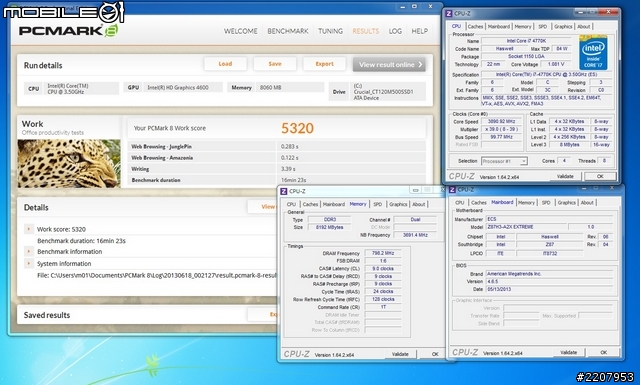Open Graphics tab in the CPU-Z processor window

tap(563, 27)
